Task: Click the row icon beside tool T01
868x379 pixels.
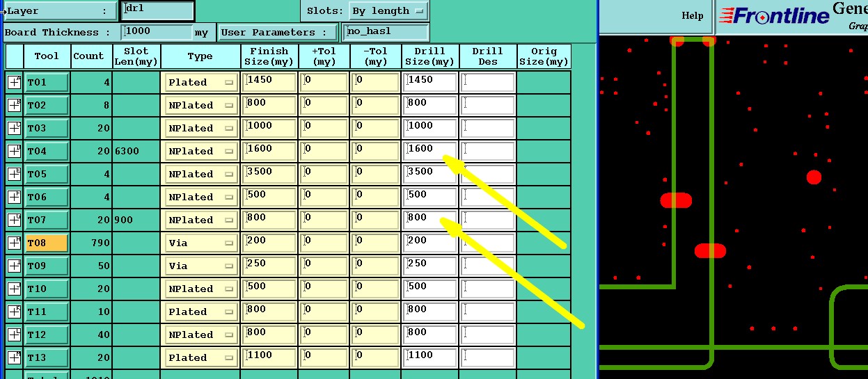Action: 14,82
